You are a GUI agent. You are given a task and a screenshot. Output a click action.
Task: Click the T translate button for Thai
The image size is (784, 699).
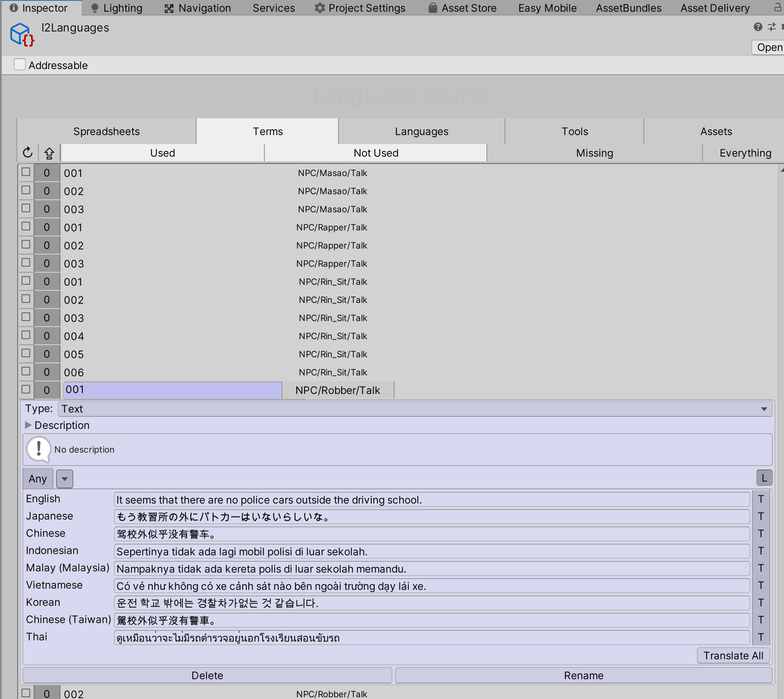761,637
